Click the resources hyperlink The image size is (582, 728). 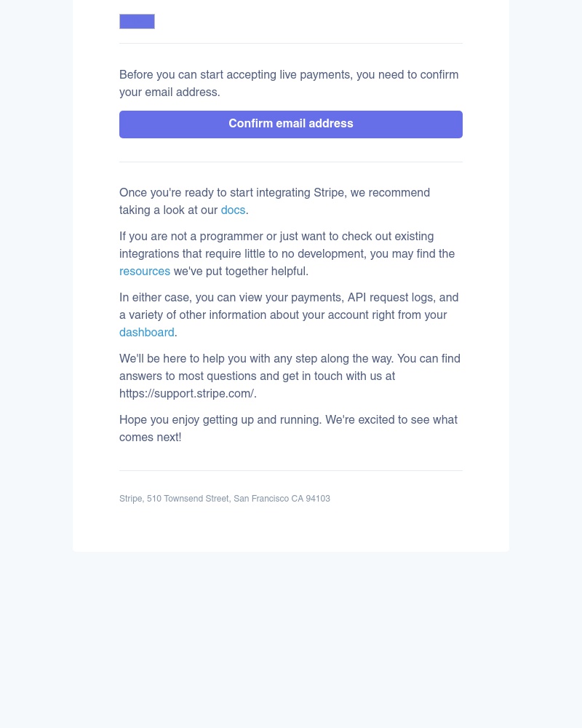point(145,272)
